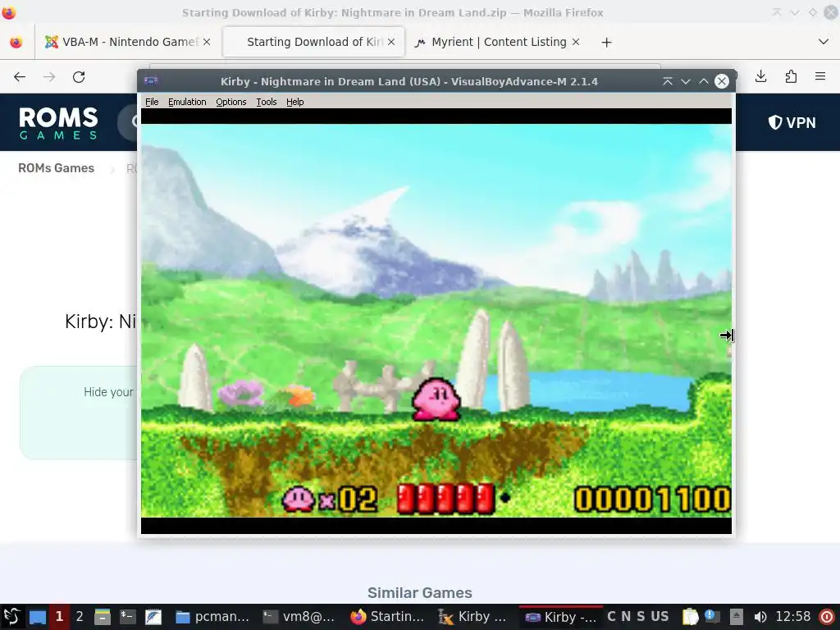
Task: Go forward in Firefox
Action: point(49,77)
